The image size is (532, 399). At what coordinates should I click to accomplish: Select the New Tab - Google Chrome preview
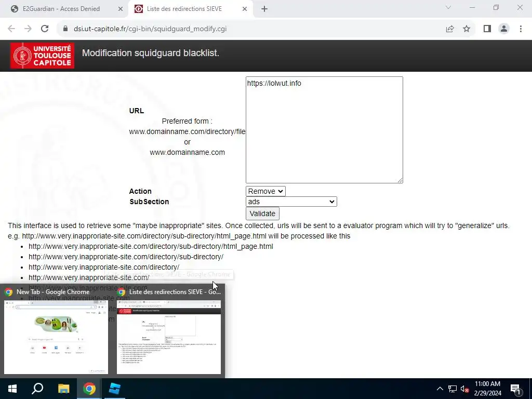coord(56,331)
